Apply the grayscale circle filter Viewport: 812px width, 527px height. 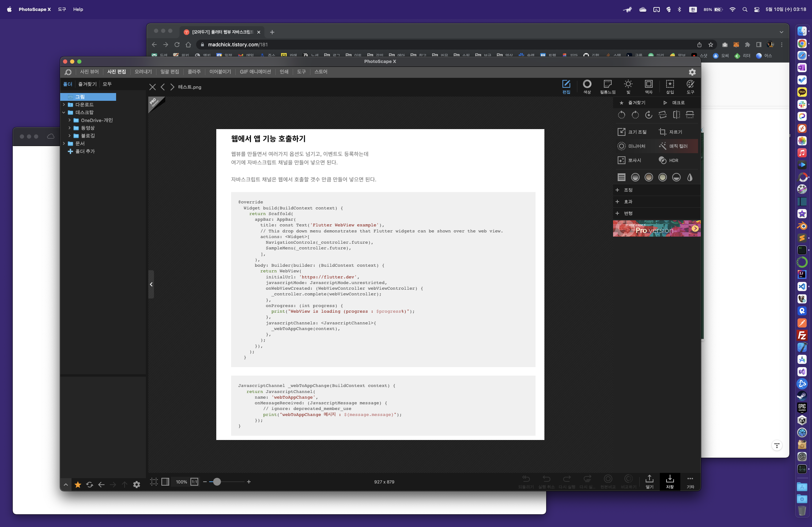635,177
